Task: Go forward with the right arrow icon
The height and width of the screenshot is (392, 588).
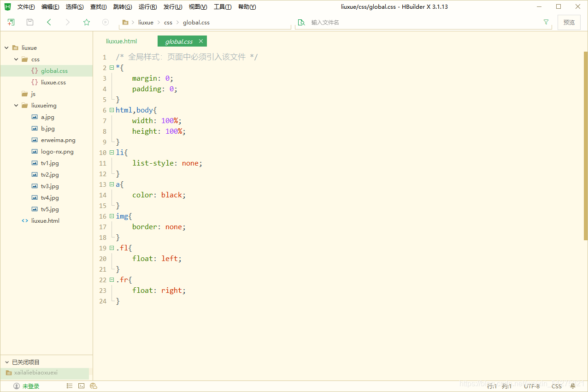Action: (x=68, y=22)
